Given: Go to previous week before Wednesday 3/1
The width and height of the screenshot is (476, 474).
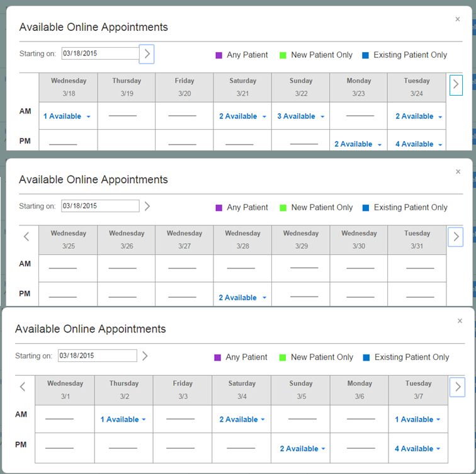Looking at the screenshot, I should click(23, 387).
